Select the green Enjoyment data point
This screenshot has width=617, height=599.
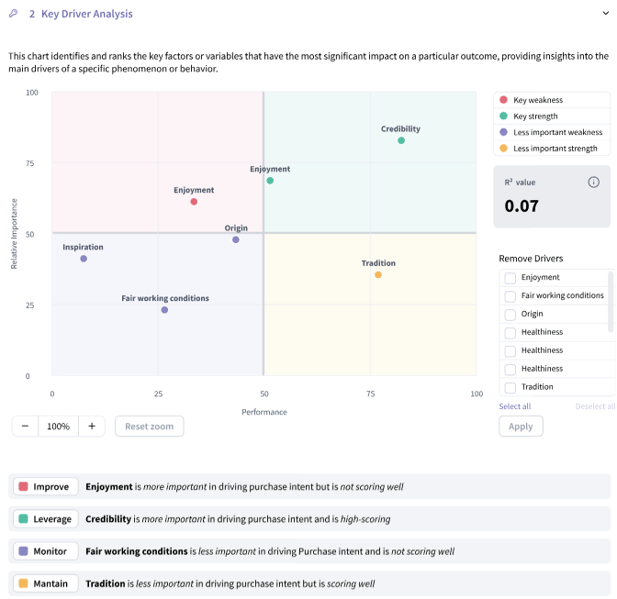tap(270, 181)
